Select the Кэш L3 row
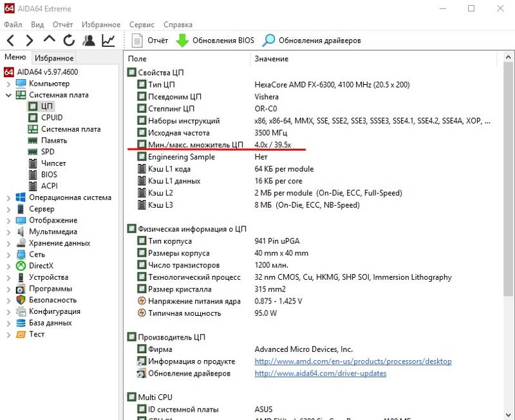The image size is (515, 420). (x=248, y=205)
